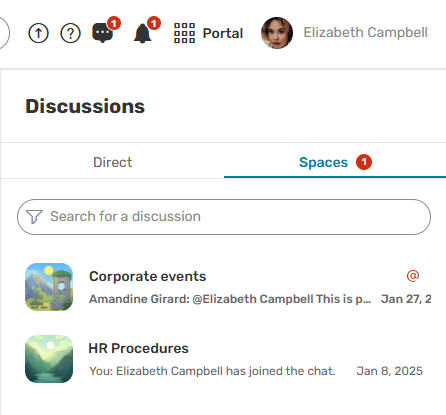Click the Corporate events space thumbnail
The image size is (446, 415).
point(49,287)
